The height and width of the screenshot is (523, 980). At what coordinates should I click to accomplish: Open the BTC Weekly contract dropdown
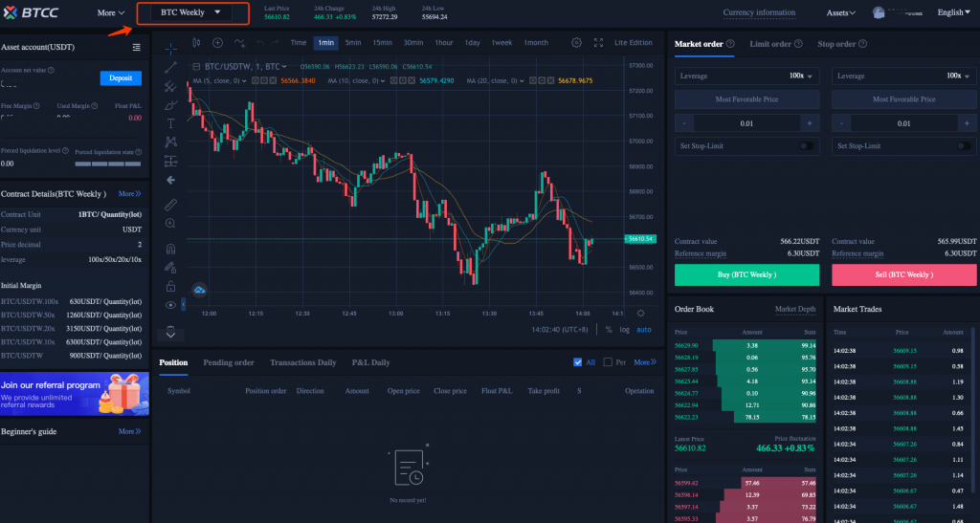pos(191,12)
